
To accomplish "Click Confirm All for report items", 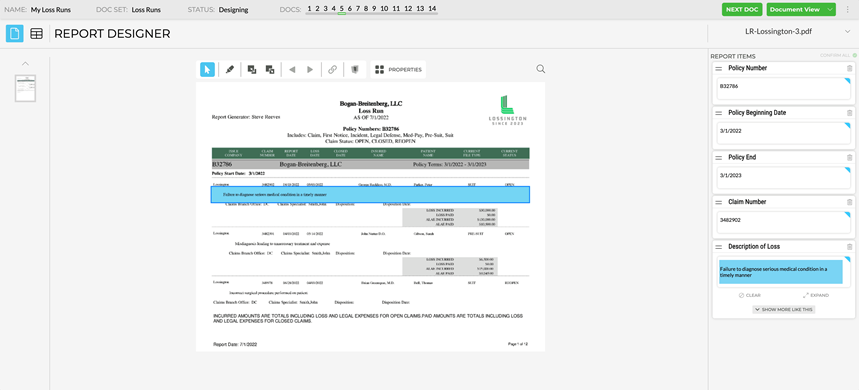I will pos(838,55).
